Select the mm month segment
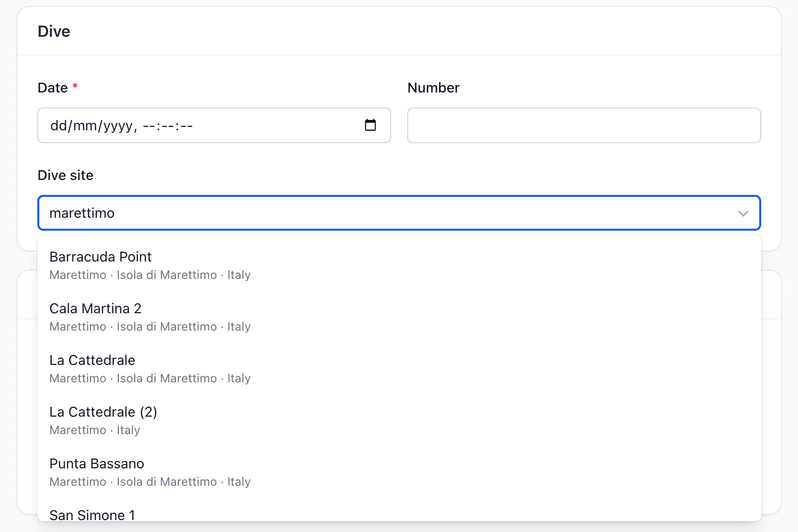 (x=85, y=125)
